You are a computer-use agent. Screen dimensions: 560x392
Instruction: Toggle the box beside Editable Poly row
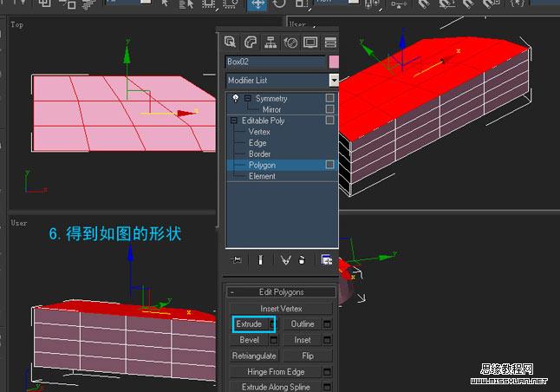click(x=330, y=120)
